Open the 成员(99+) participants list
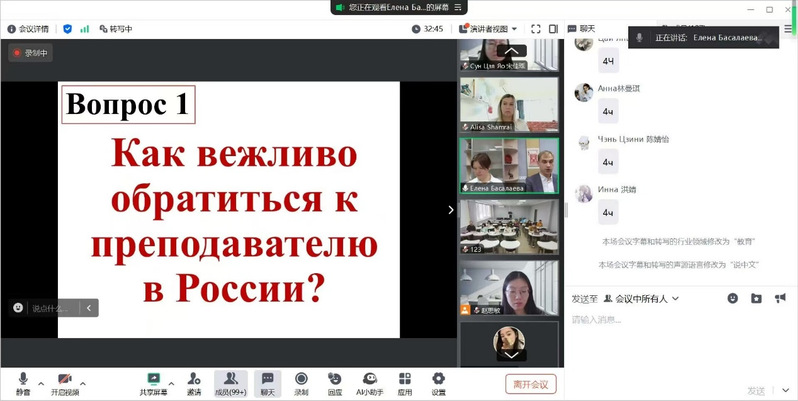This screenshot has height=401, width=798. [230, 381]
